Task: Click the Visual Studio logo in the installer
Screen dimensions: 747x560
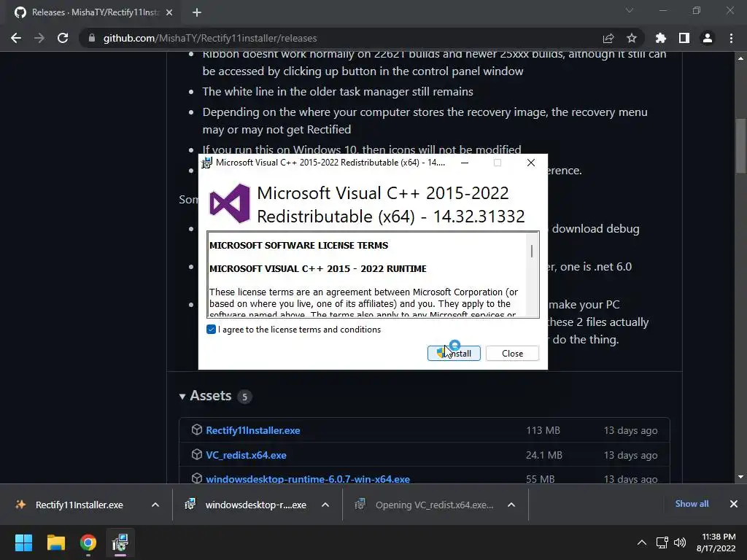Action: pos(230,204)
